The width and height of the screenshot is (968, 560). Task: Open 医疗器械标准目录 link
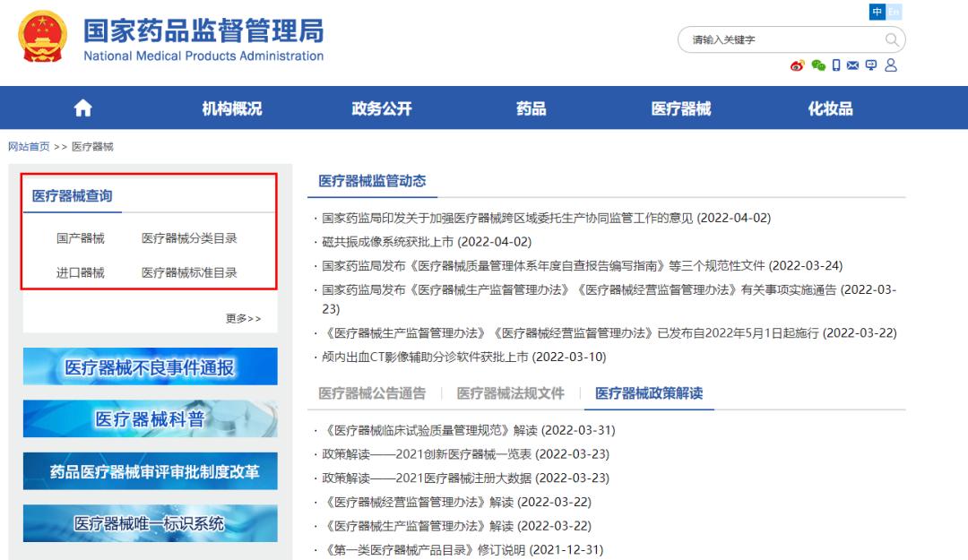click(189, 273)
